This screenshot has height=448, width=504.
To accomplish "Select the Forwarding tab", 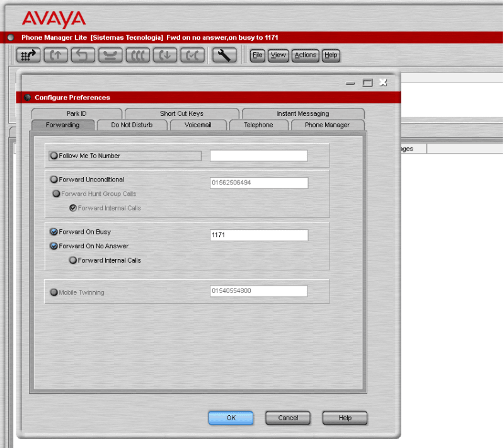I will [x=62, y=125].
